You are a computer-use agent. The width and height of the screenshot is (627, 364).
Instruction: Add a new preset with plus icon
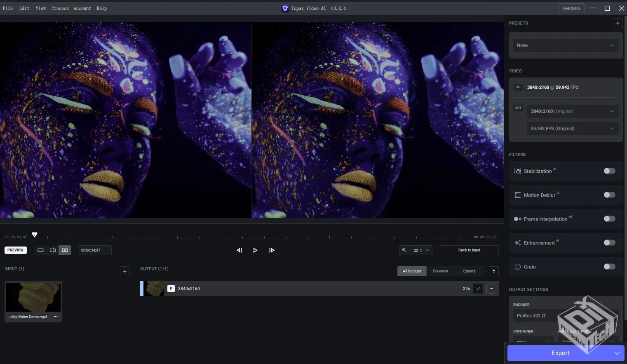pos(618,23)
